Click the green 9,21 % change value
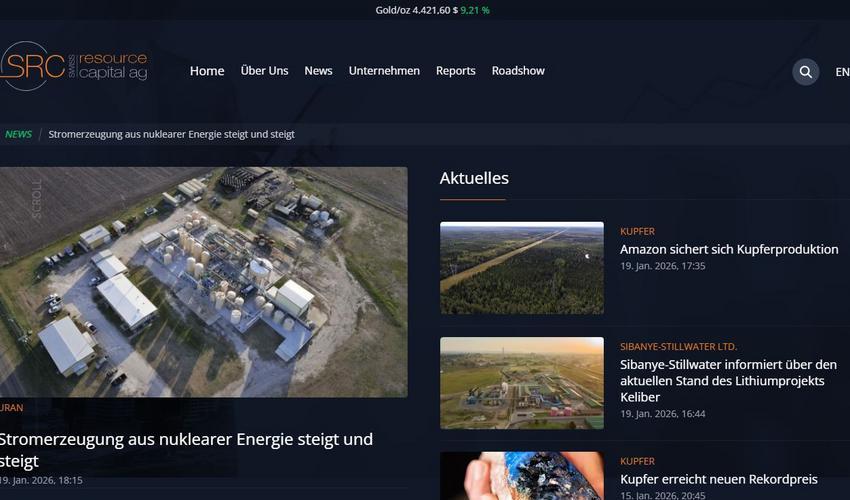 click(475, 10)
